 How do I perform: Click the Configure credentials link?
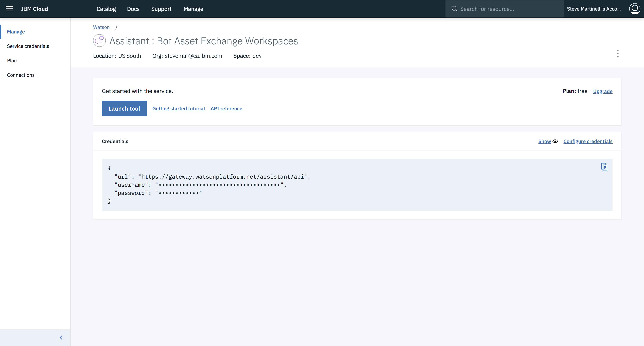click(x=588, y=141)
